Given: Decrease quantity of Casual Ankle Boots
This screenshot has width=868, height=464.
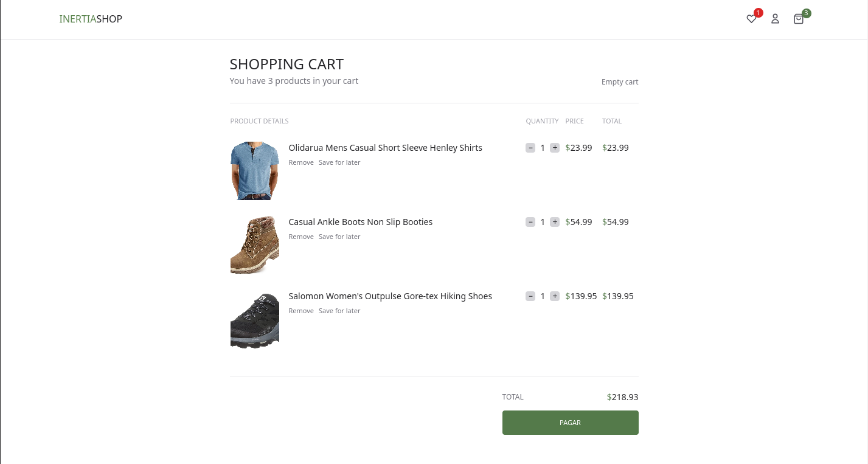Looking at the screenshot, I should (530, 222).
